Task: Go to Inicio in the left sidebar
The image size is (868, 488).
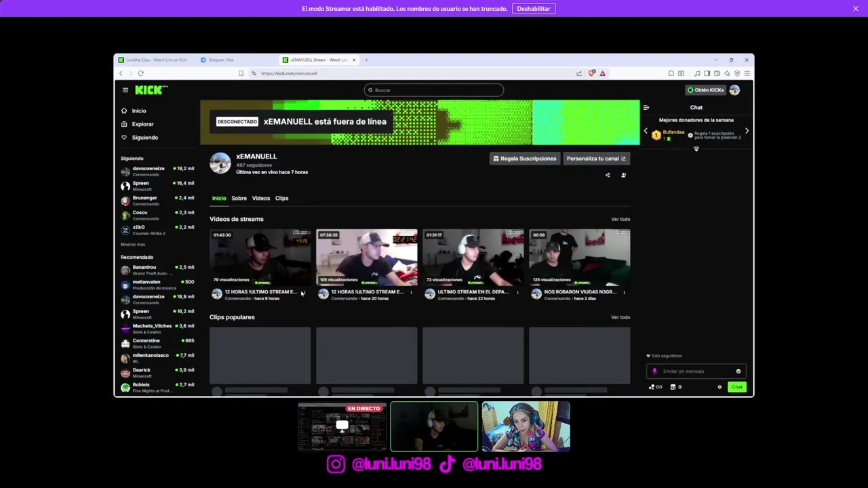Action: click(134, 110)
